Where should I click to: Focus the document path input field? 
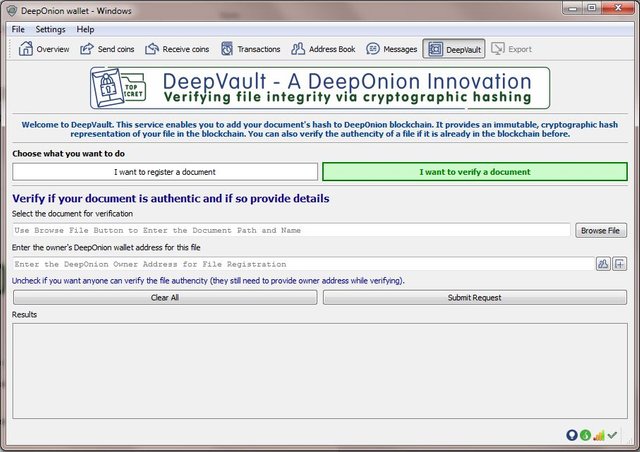(x=291, y=230)
